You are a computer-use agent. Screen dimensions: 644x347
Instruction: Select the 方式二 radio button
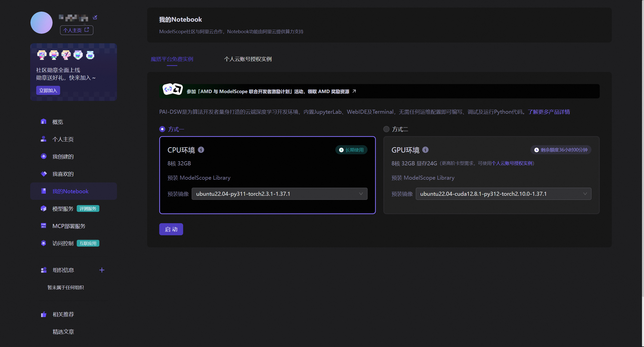click(x=386, y=129)
